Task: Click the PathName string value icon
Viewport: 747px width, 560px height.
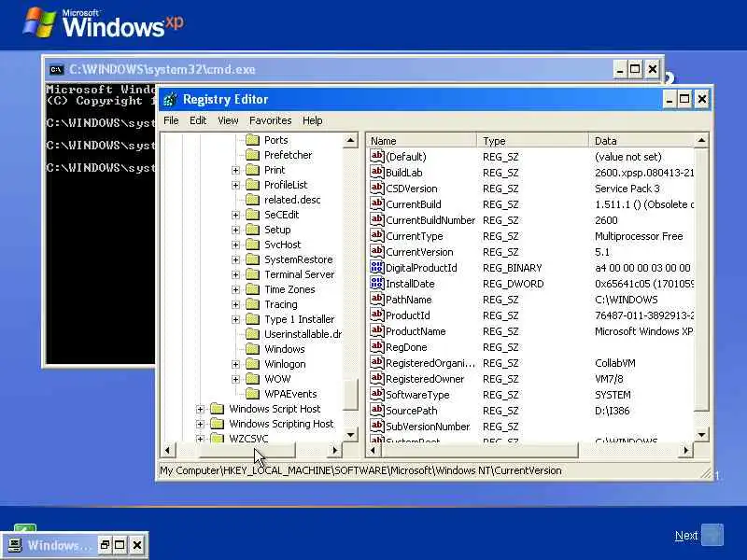Action: tap(377, 299)
